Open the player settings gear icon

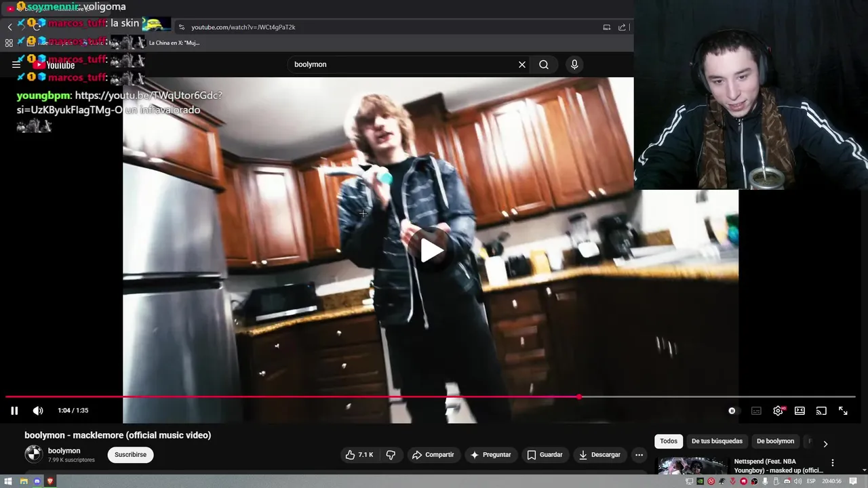pyautogui.click(x=778, y=411)
